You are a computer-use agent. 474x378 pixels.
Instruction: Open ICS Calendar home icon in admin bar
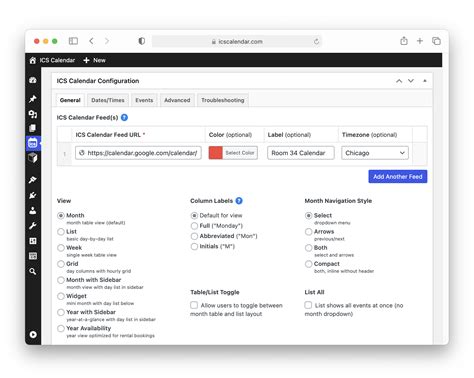(x=33, y=60)
